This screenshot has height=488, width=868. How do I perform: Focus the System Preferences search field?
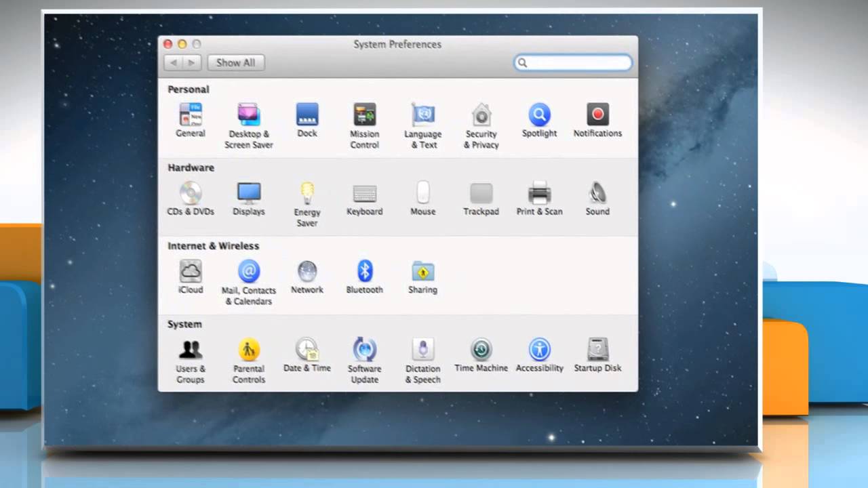pyautogui.click(x=573, y=62)
